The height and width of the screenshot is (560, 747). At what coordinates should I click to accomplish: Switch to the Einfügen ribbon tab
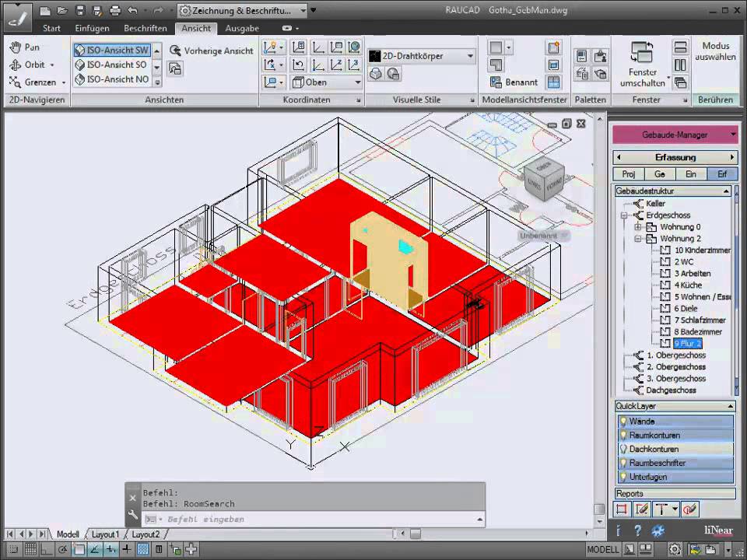click(x=92, y=28)
